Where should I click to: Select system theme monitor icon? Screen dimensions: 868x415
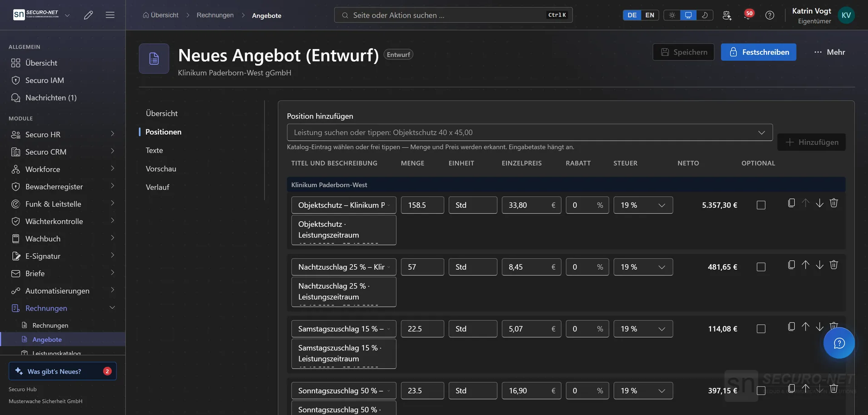pos(688,15)
